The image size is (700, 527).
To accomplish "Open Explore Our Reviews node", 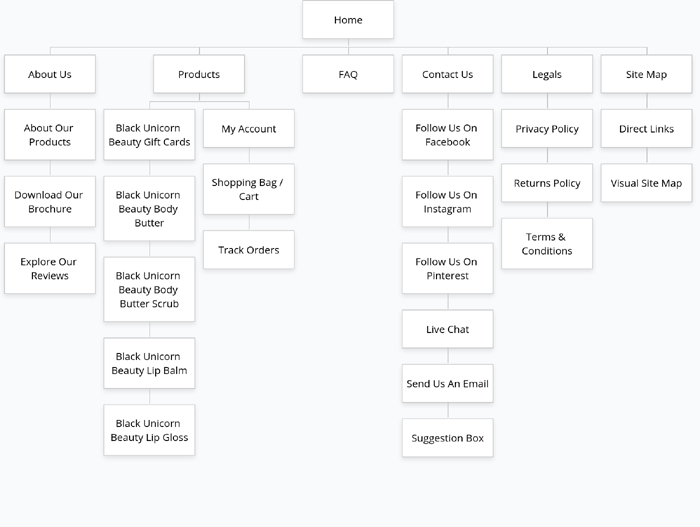I will click(50, 269).
